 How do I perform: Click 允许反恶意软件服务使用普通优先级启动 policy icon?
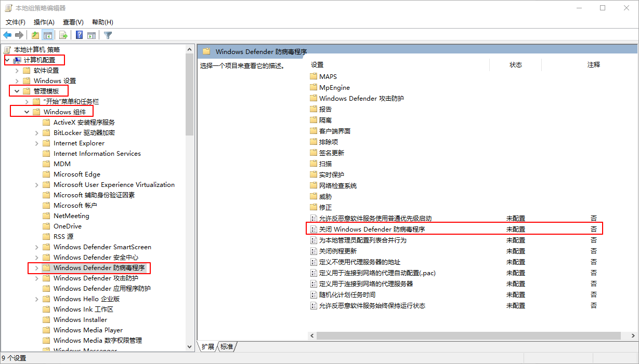pyautogui.click(x=314, y=218)
